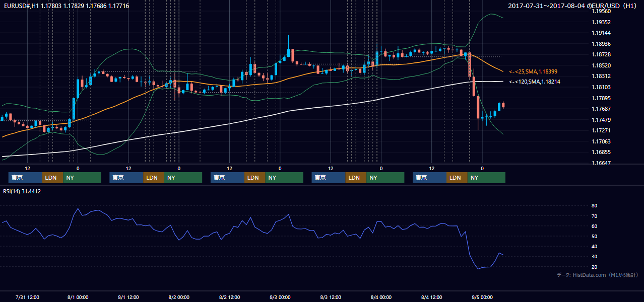Click the leftmost LDN session block
644x302 pixels.
click(x=52, y=178)
